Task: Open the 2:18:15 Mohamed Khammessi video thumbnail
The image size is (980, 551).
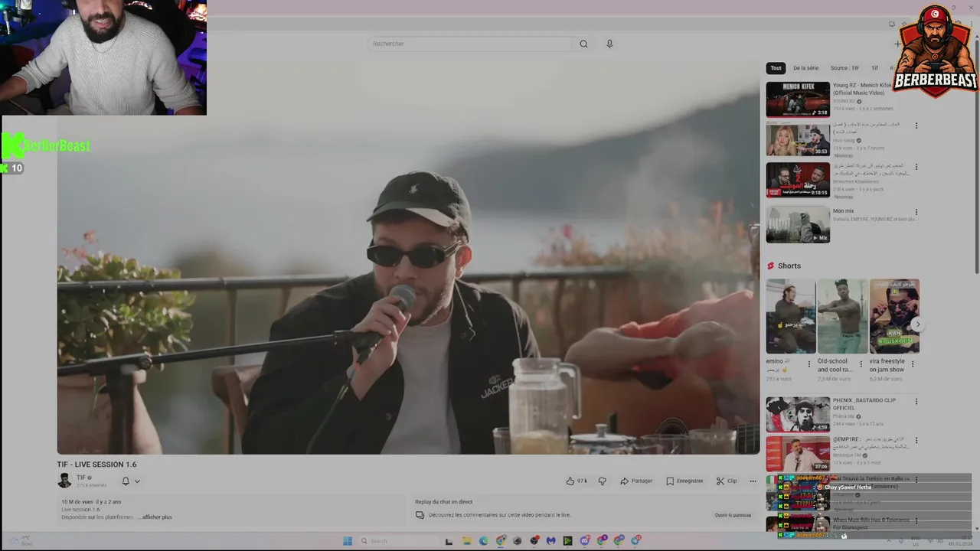Action: pyautogui.click(x=798, y=180)
